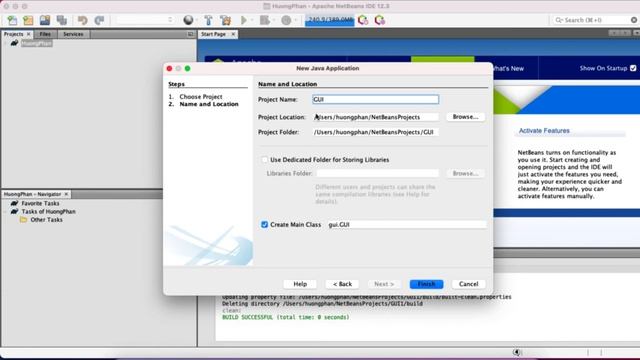Viewport: 640px width, 360px height.
Task: Go back with the < Back button
Action: tap(342, 284)
